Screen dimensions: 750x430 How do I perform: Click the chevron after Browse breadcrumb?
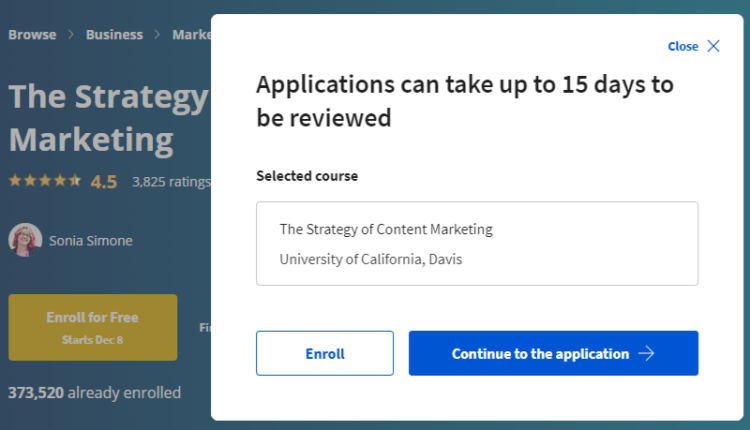[x=71, y=35]
